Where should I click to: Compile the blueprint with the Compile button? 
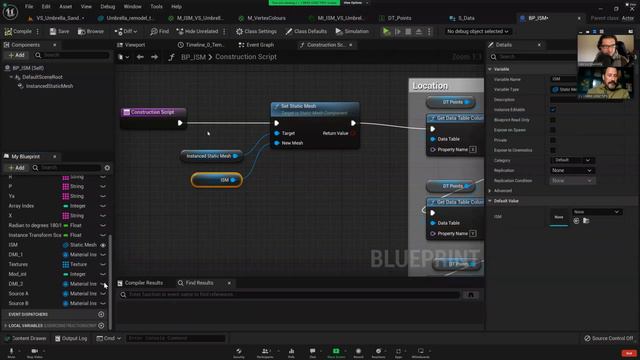click(x=18, y=31)
